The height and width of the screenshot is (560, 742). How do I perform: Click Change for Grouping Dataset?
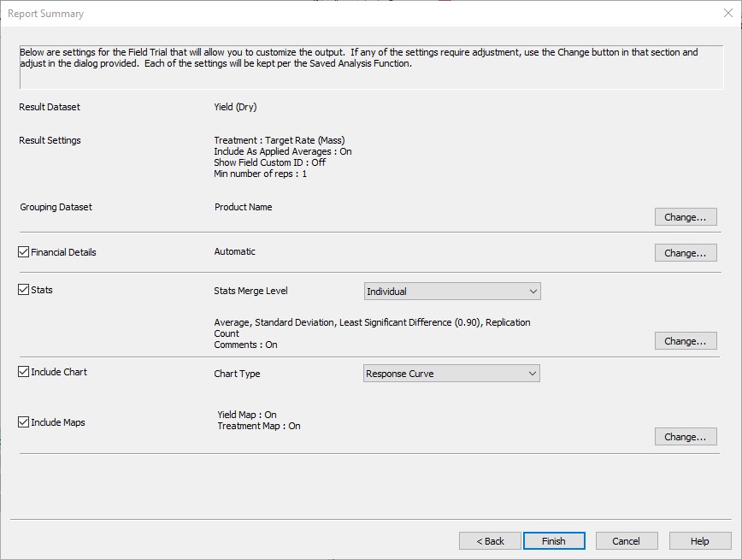pyautogui.click(x=685, y=217)
